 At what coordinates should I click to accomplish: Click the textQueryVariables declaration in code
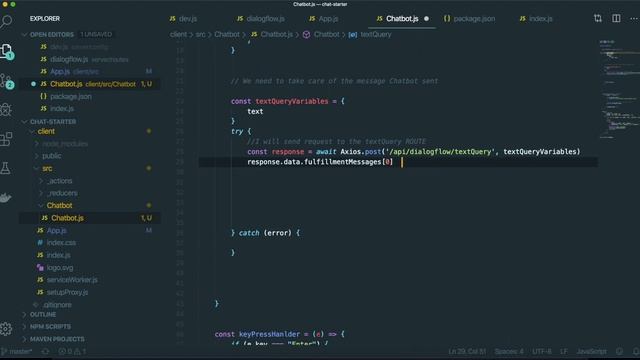(x=291, y=101)
